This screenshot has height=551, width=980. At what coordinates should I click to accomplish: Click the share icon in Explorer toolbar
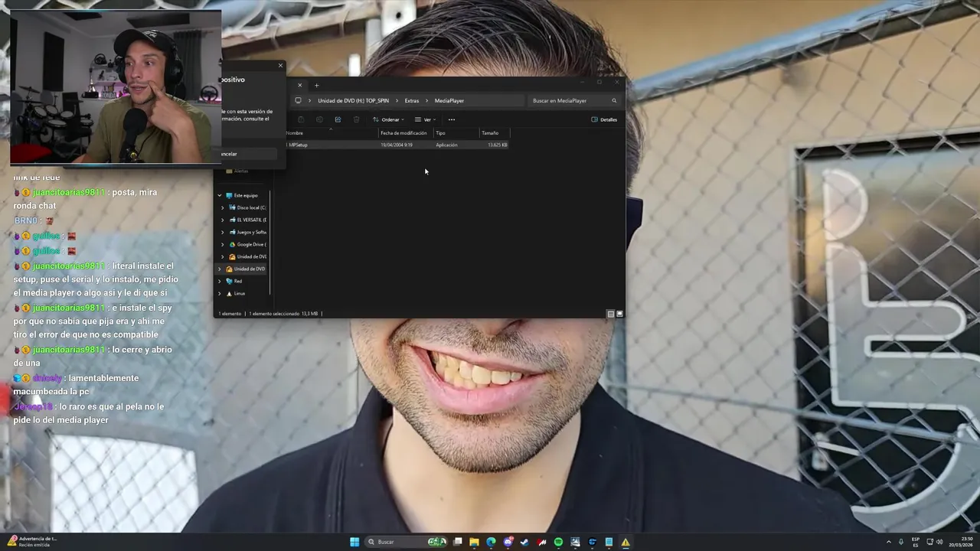coord(338,119)
